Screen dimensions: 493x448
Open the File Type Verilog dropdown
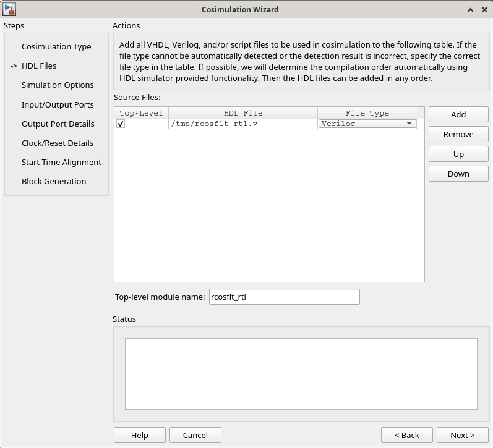click(367, 124)
